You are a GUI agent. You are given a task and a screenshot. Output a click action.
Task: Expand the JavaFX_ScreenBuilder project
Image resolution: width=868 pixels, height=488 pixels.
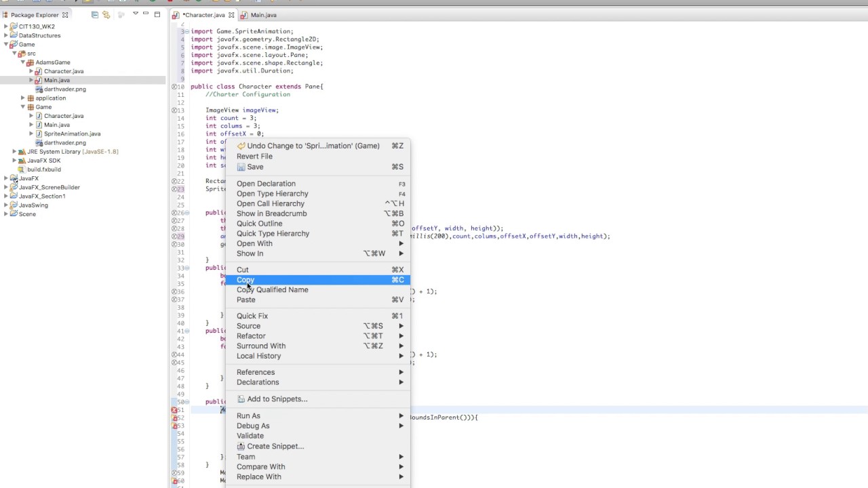6,187
